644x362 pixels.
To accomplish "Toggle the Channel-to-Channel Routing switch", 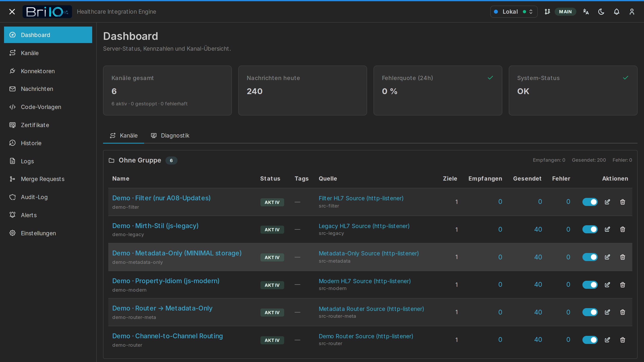I will point(590,340).
